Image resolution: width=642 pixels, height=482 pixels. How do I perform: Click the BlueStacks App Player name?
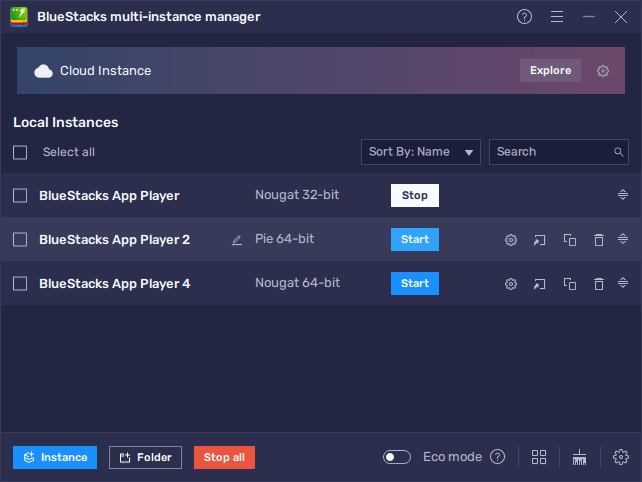coord(109,196)
